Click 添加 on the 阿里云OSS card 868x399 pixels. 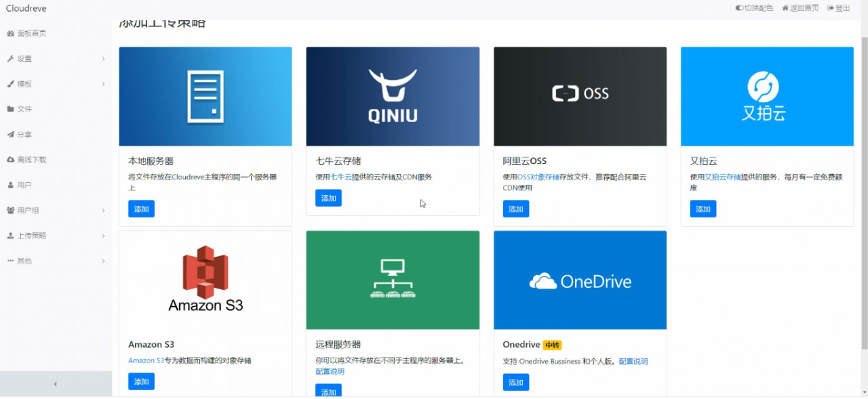(x=515, y=209)
